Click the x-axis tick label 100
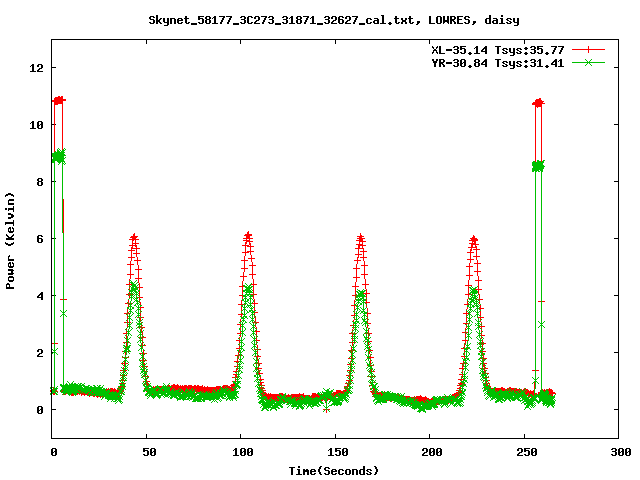Image resolution: width=640 pixels, height=480 pixels. 243,452
